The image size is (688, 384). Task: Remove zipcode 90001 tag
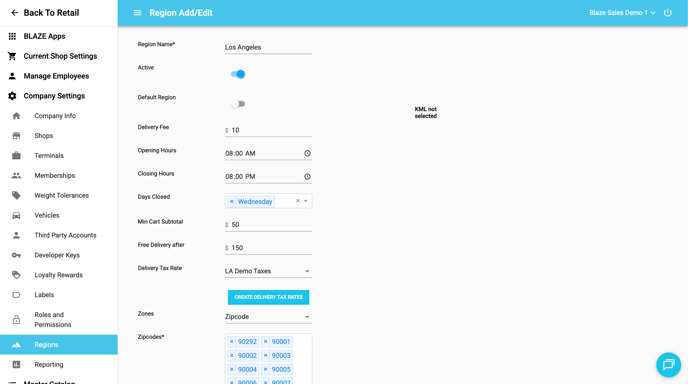tap(265, 341)
